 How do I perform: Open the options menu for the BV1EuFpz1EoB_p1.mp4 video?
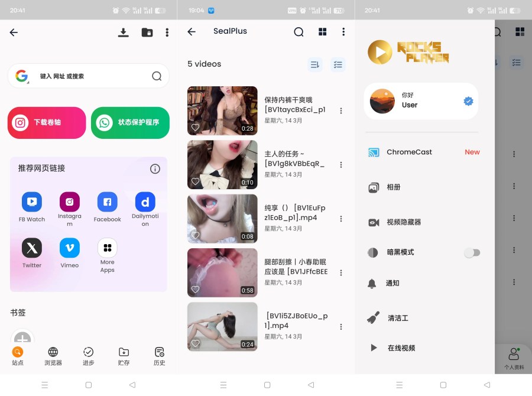pos(340,218)
